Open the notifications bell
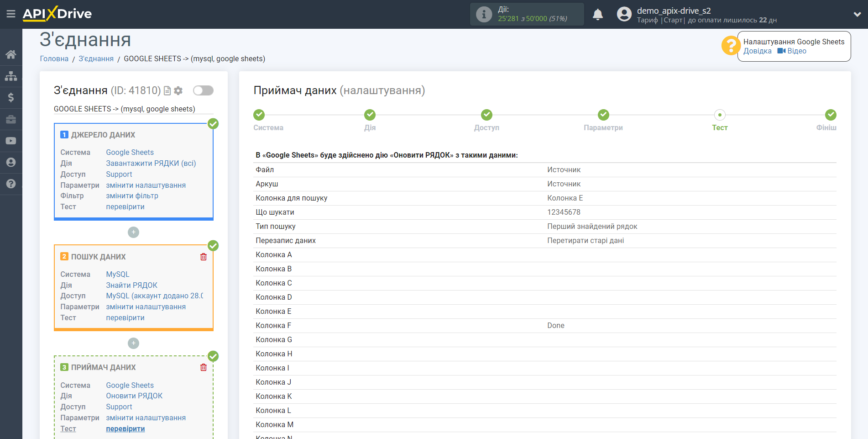The width and height of the screenshot is (868, 439). pyautogui.click(x=598, y=14)
